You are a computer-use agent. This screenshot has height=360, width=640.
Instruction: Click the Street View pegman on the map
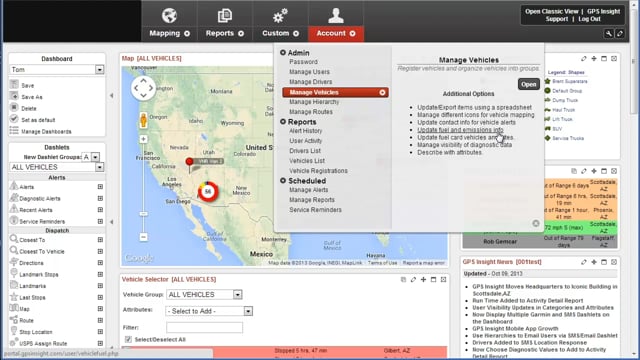click(143, 120)
